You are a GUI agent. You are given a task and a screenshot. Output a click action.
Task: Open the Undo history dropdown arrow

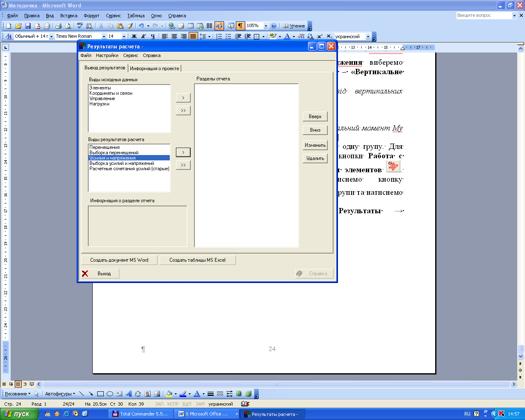point(148,26)
